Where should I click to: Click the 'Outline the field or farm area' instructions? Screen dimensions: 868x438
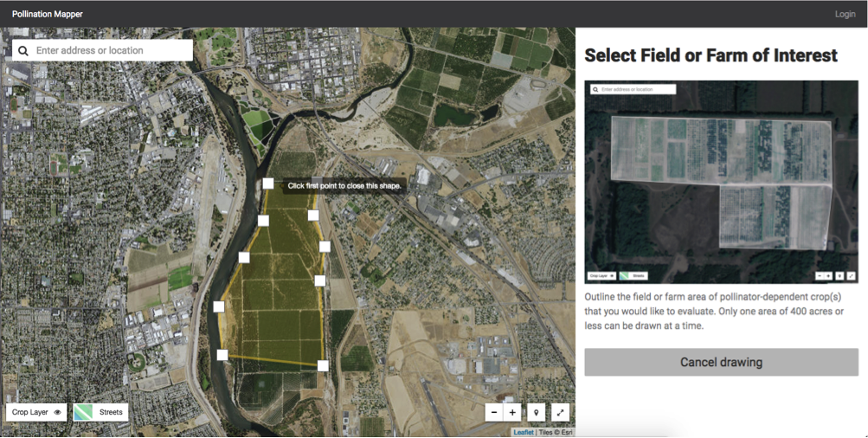pos(714,311)
